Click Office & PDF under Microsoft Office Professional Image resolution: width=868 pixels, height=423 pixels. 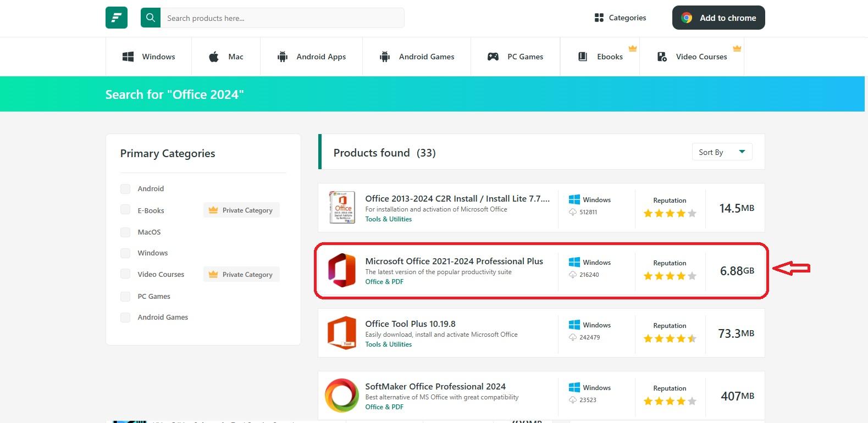[384, 282]
